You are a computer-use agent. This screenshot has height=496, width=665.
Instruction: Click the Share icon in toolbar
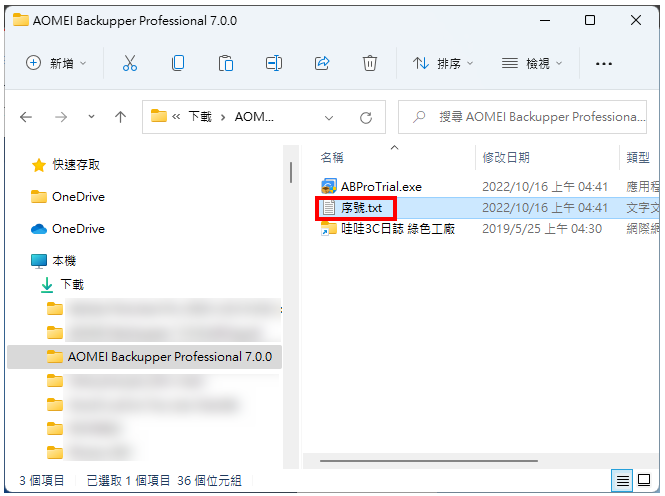point(322,63)
